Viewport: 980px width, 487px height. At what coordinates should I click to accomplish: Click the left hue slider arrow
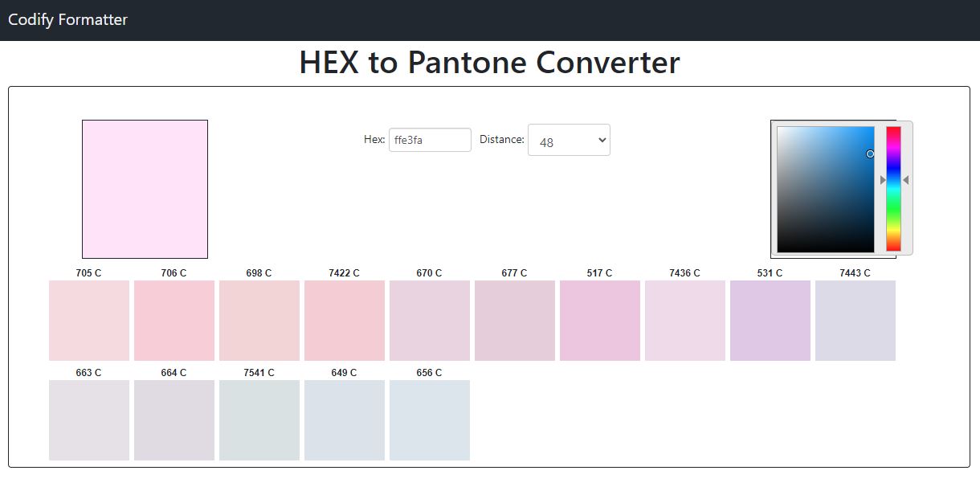883,180
